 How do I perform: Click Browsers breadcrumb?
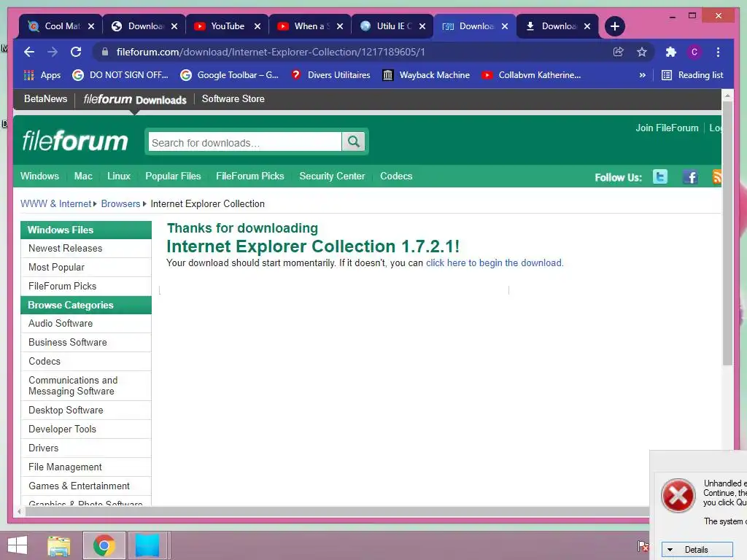(120, 204)
